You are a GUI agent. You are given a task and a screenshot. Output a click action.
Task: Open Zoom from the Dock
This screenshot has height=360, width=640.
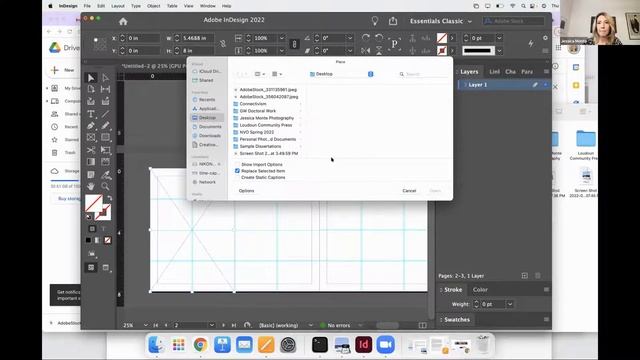(x=385, y=345)
